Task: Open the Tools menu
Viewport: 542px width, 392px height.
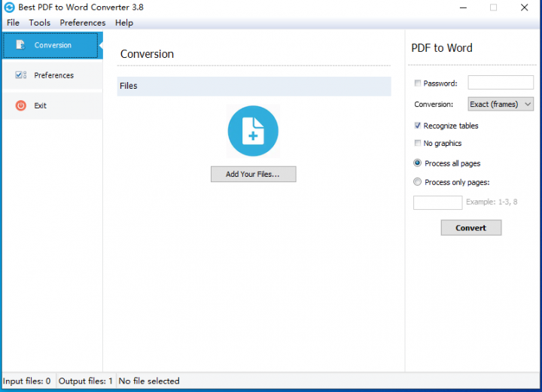Action: click(x=40, y=23)
